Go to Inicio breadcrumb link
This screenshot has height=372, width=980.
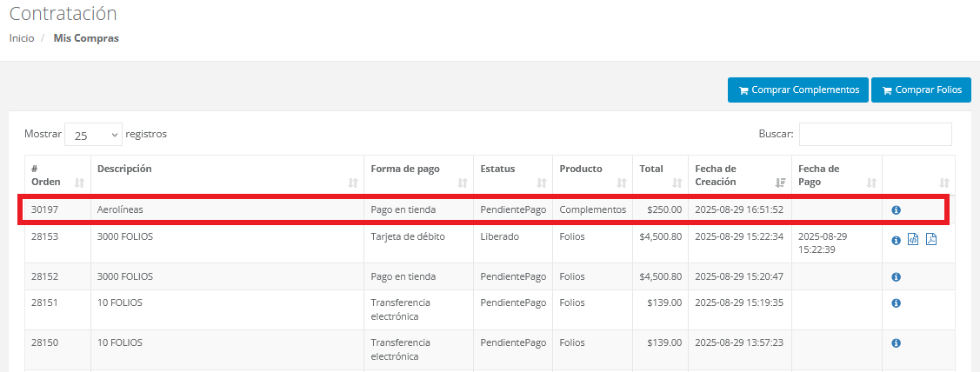22,38
